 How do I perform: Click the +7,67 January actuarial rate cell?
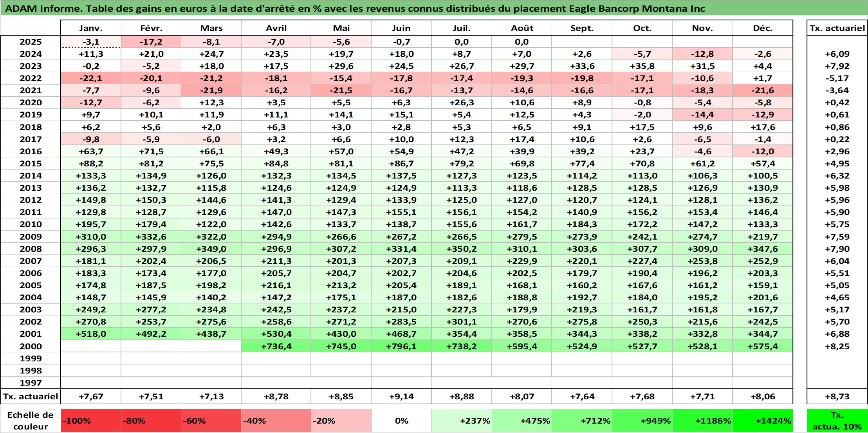(x=91, y=397)
